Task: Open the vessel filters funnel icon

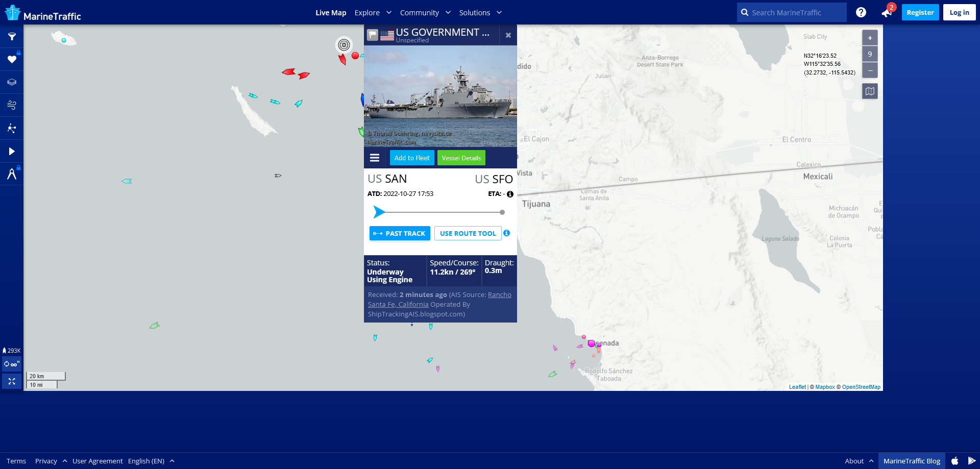Action: 12,37
